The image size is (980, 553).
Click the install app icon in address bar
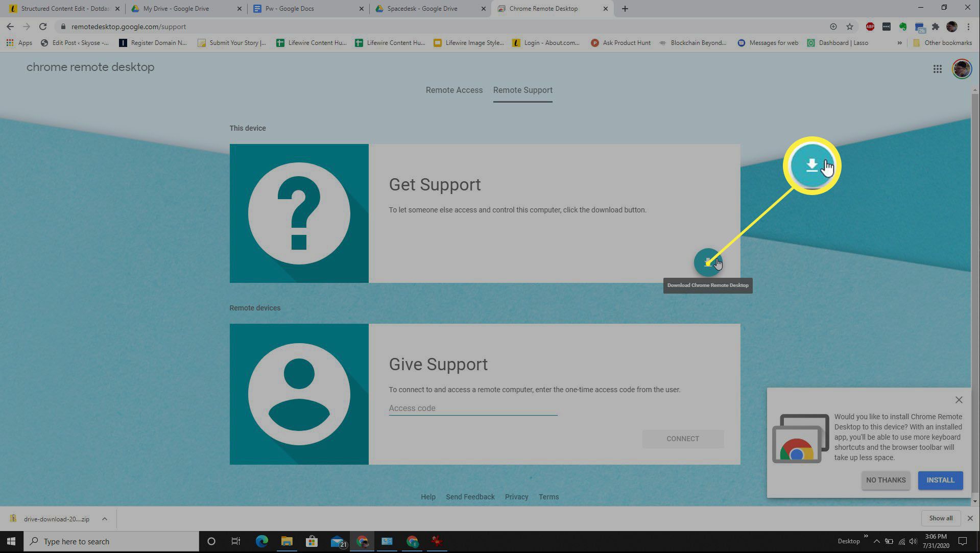[x=833, y=27]
